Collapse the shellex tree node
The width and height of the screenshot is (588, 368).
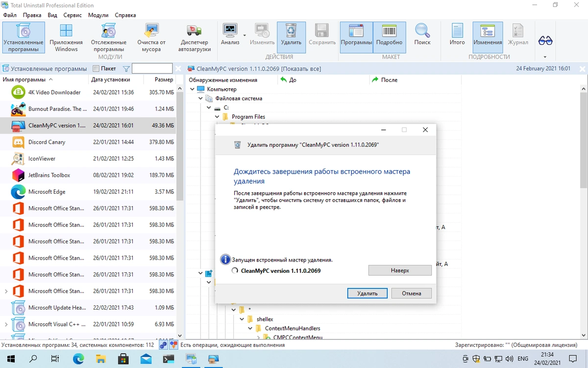tap(242, 319)
